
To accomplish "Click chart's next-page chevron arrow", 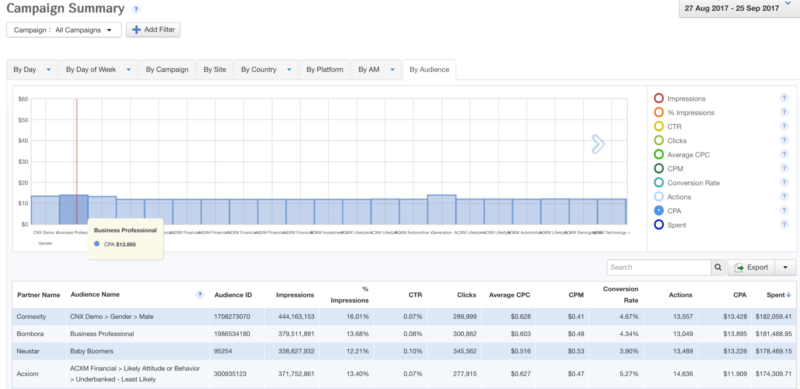I will click(x=597, y=144).
